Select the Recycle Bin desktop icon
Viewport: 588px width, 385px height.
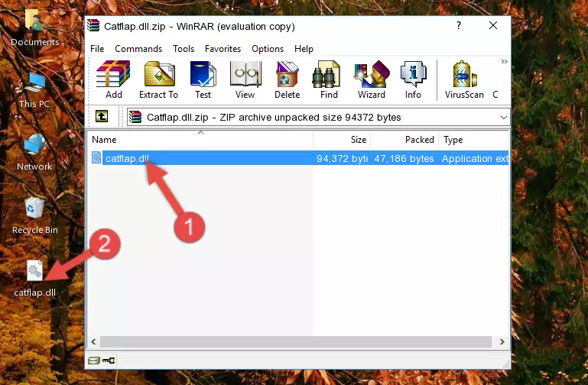[x=35, y=215]
